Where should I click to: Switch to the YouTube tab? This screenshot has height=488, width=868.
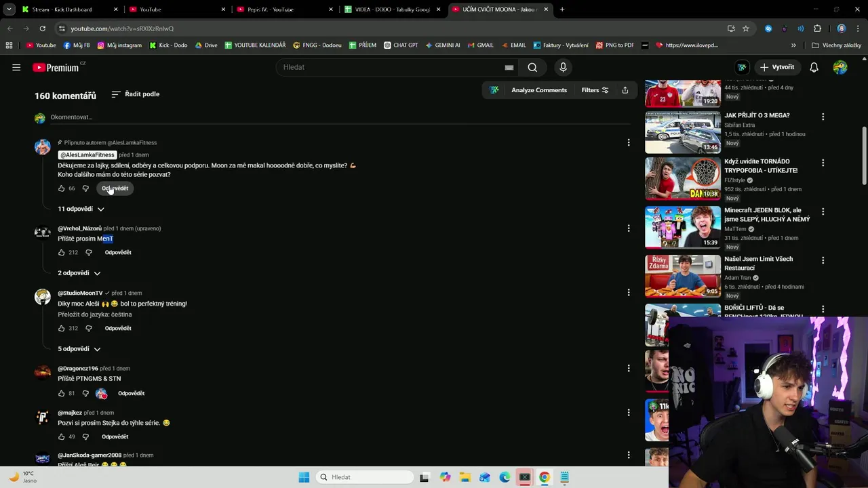coord(176,9)
